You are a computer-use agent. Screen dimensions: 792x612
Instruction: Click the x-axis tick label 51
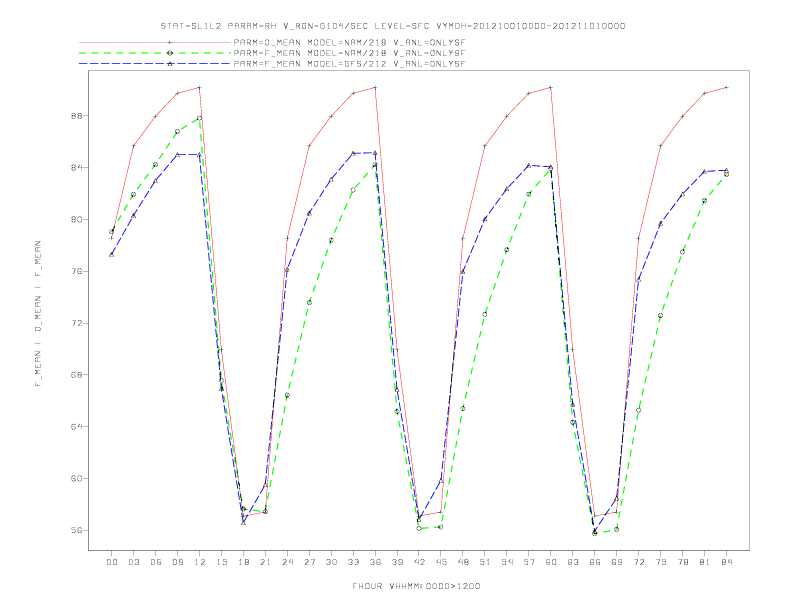485,562
